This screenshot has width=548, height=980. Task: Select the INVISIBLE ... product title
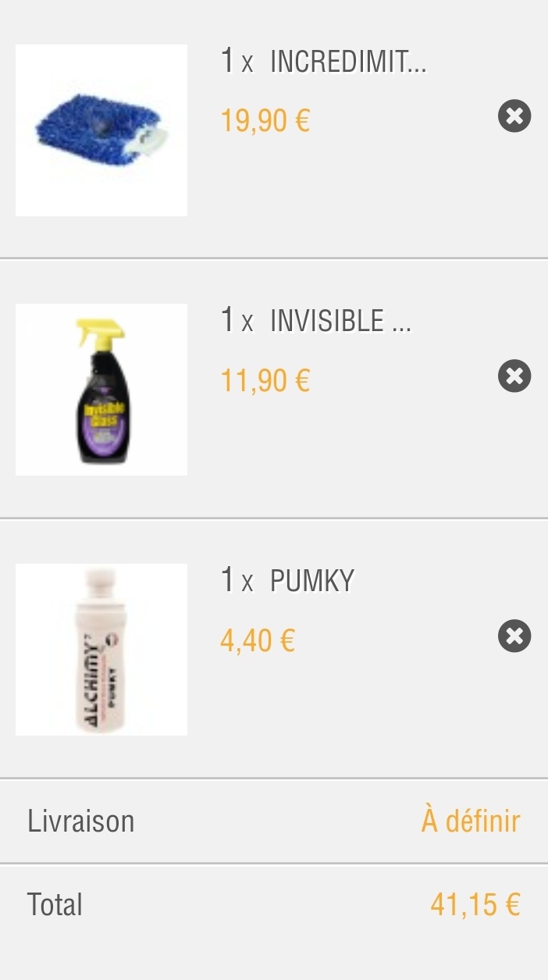coord(340,321)
